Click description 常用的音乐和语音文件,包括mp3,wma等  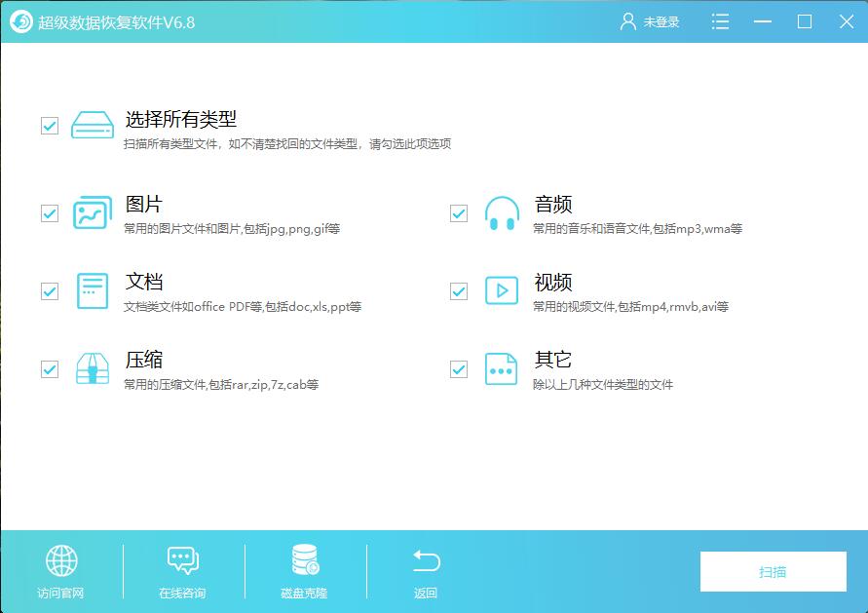(x=638, y=229)
